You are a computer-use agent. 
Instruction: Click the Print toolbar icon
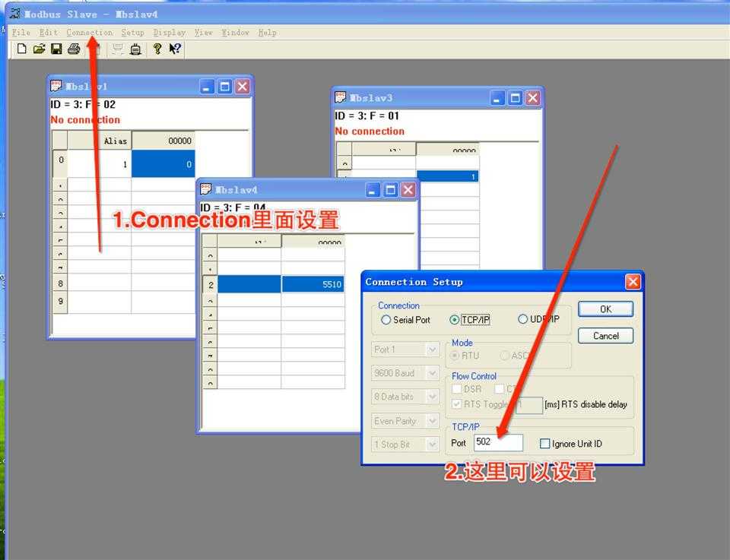(x=74, y=49)
